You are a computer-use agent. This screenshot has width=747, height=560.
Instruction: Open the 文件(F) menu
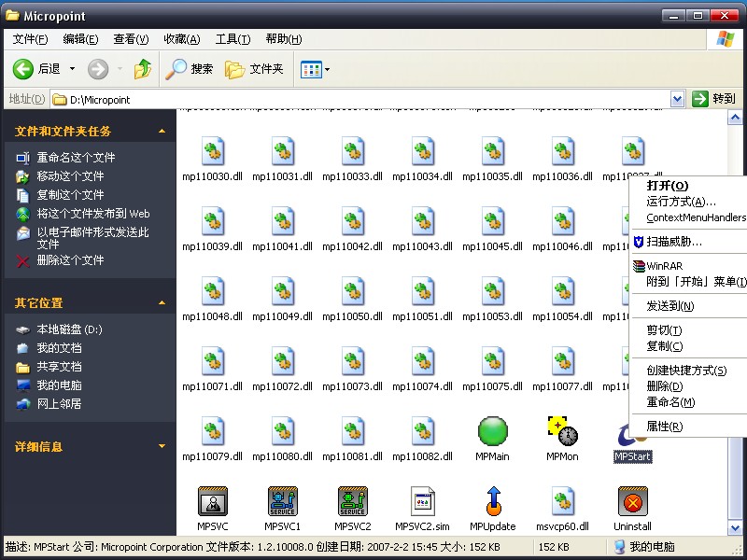30,39
